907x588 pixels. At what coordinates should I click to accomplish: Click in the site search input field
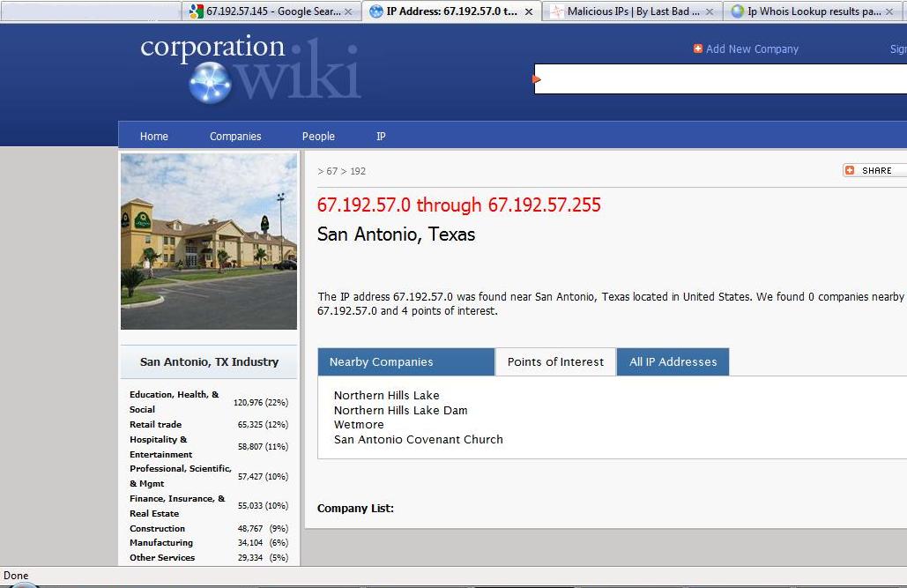[720, 78]
